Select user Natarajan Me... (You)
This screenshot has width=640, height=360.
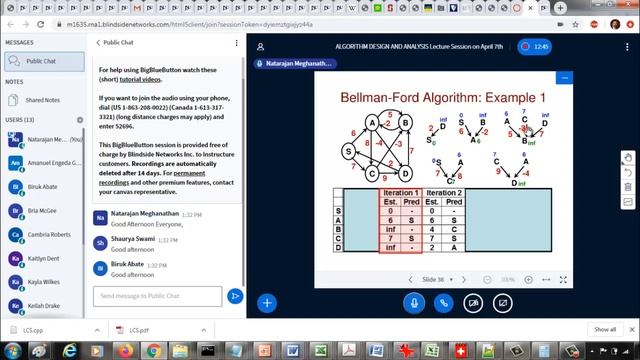click(44, 140)
